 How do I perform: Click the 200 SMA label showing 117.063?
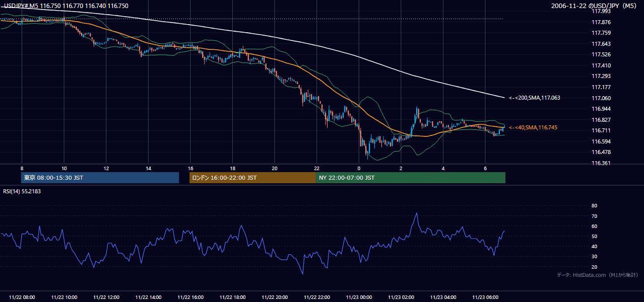pos(534,98)
